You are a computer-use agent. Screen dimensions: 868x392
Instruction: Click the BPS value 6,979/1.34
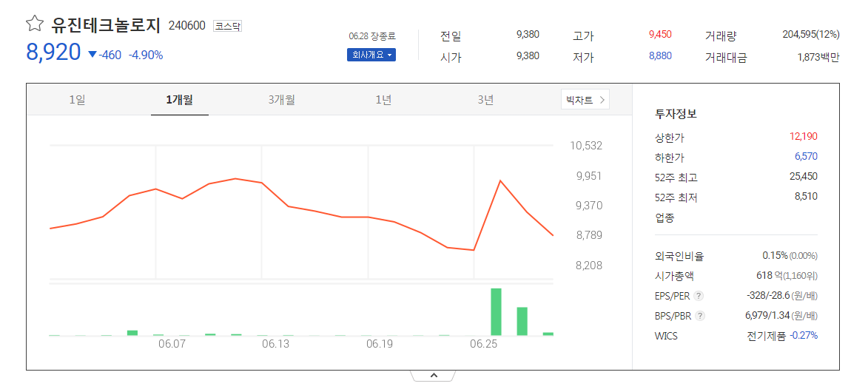coord(768,316)
